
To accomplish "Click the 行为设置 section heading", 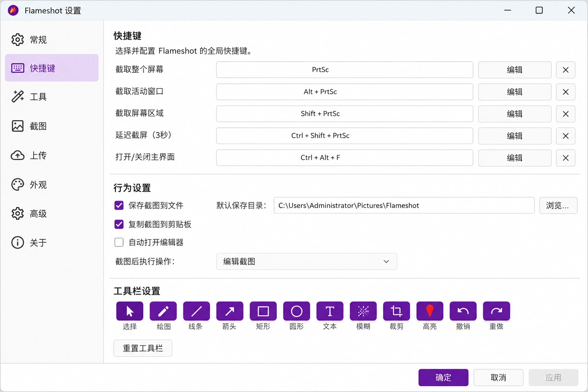I will (132, 188).
